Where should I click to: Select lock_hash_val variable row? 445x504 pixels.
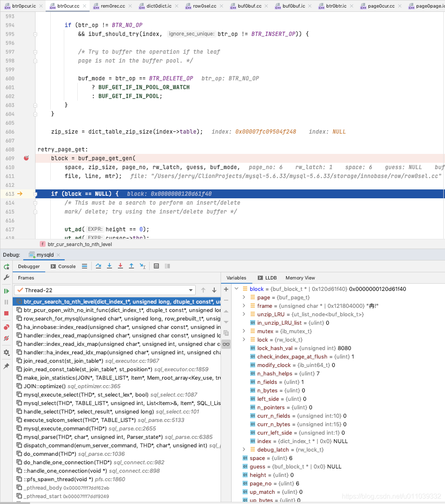coord(338,348)
